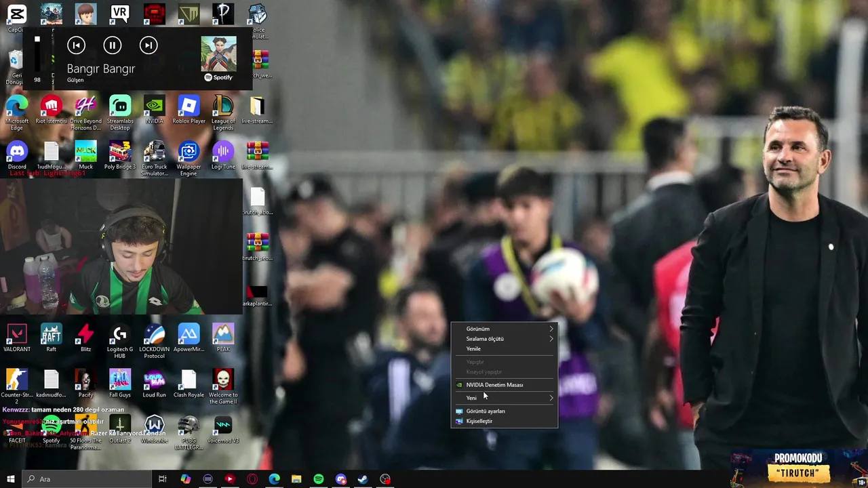Select Wallpaper Engine desktop icon

coord(189,159)
